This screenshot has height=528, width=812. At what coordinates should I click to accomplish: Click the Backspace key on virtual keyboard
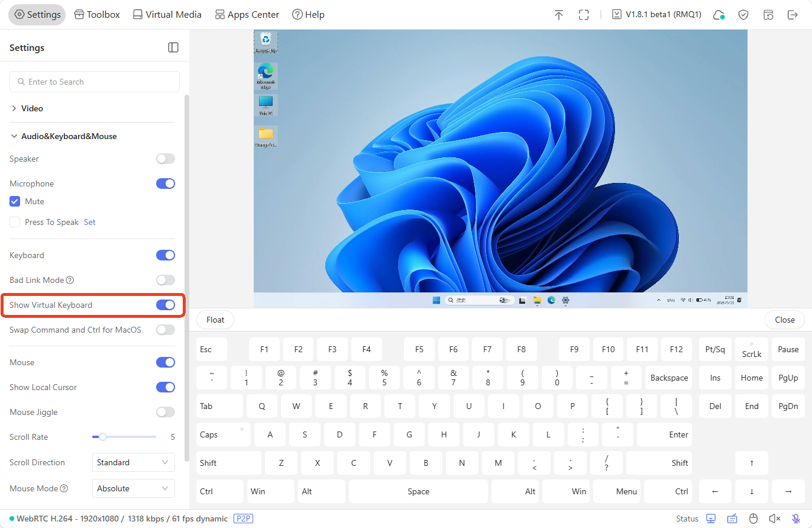click(x=669, y=378)
